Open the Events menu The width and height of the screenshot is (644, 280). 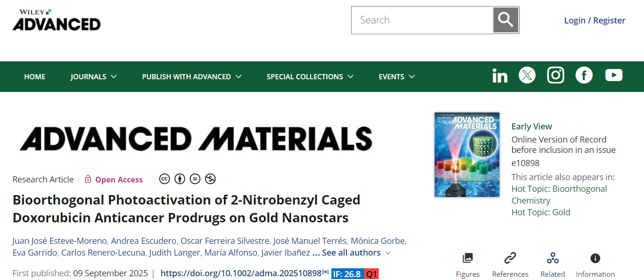point(397,76)
